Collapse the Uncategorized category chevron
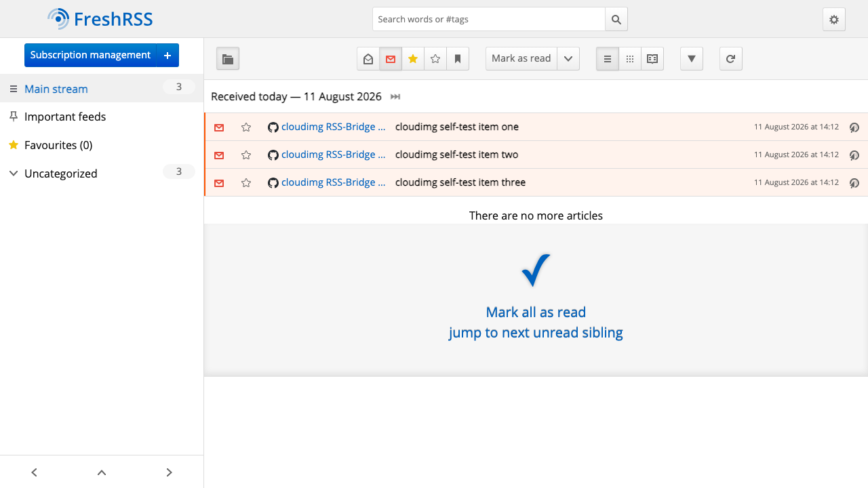868x488 pixels. pyautogui.click(x=13, y=174)
